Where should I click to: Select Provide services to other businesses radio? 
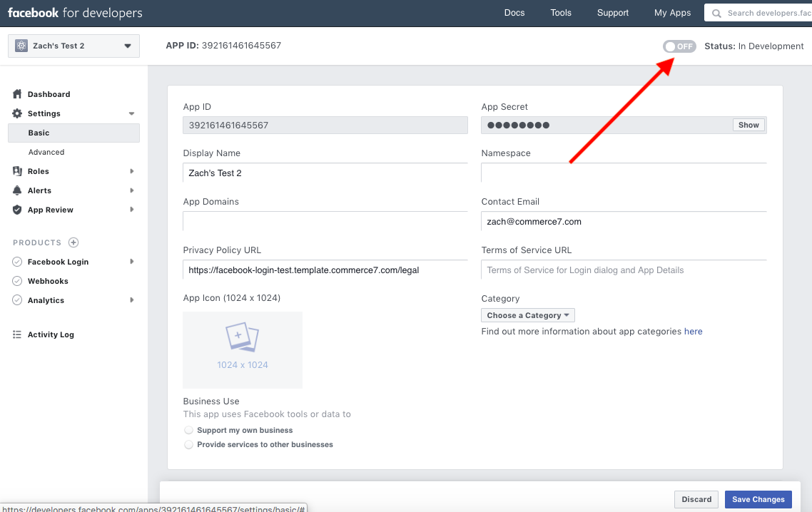point(188,445)
